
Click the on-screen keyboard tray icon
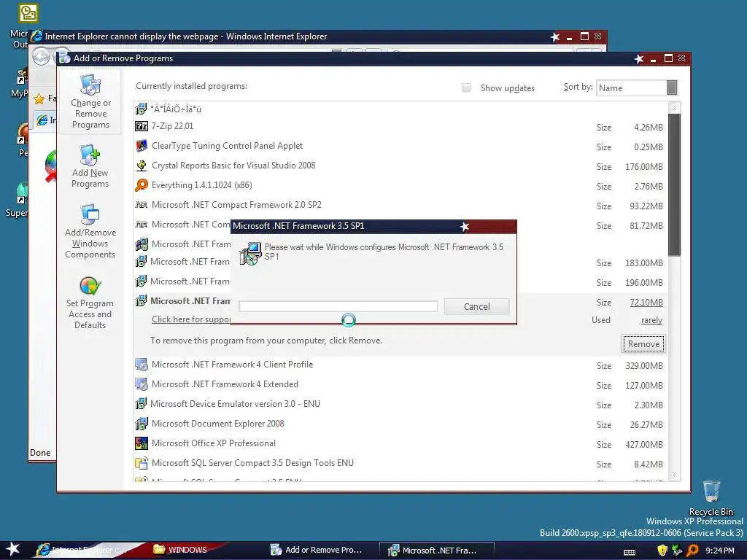(x=630, y=551)
